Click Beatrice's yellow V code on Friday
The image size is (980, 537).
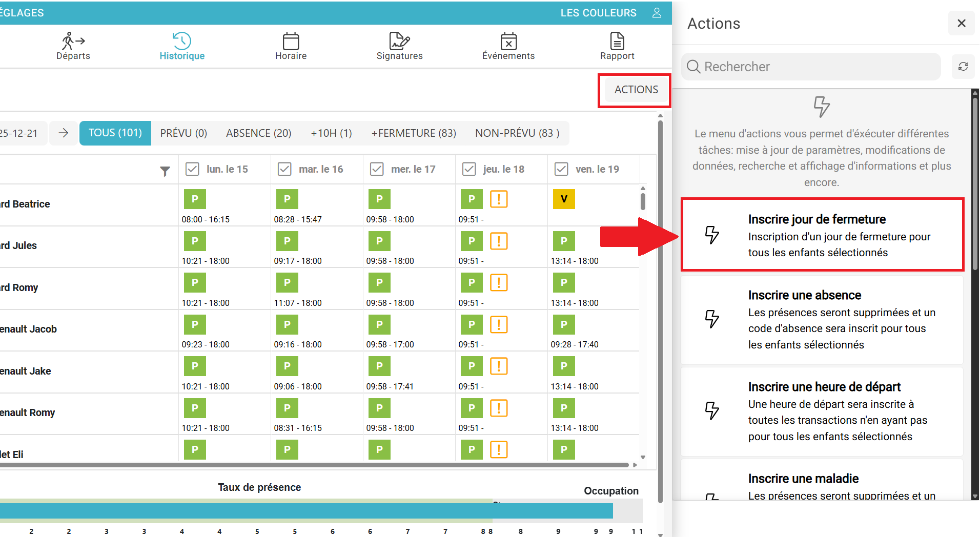click(564, 199)
